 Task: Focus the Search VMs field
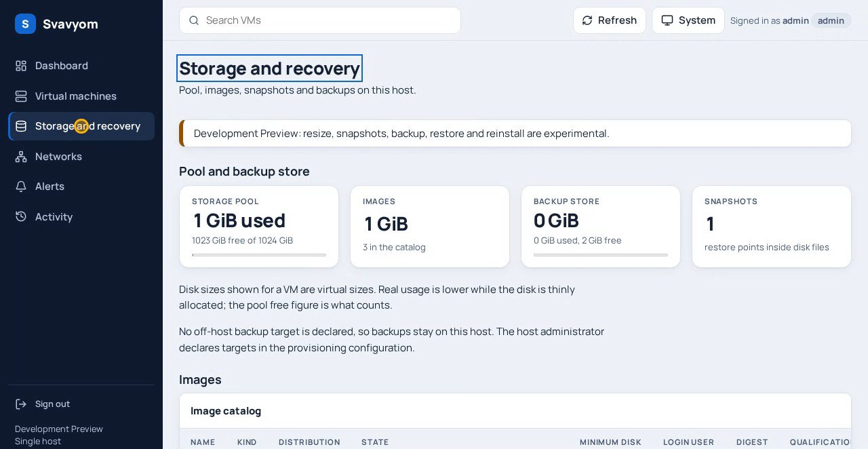coord(320,20)
